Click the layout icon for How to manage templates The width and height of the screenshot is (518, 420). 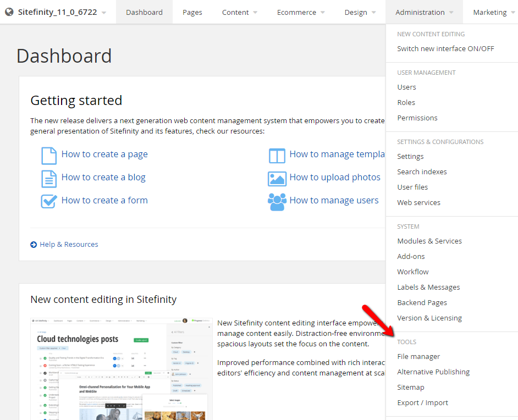[277, 156]
